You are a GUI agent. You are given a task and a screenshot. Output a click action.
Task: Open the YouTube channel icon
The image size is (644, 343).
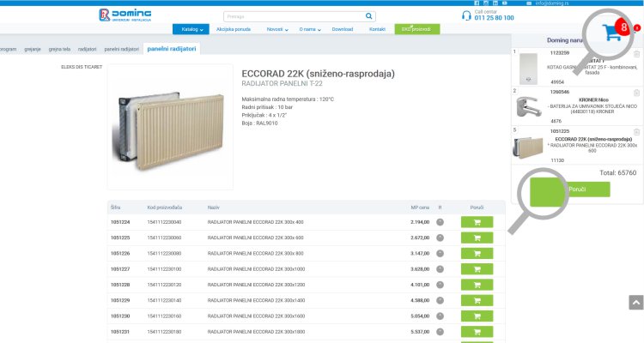pyautogui.click(x=505, y=3)
